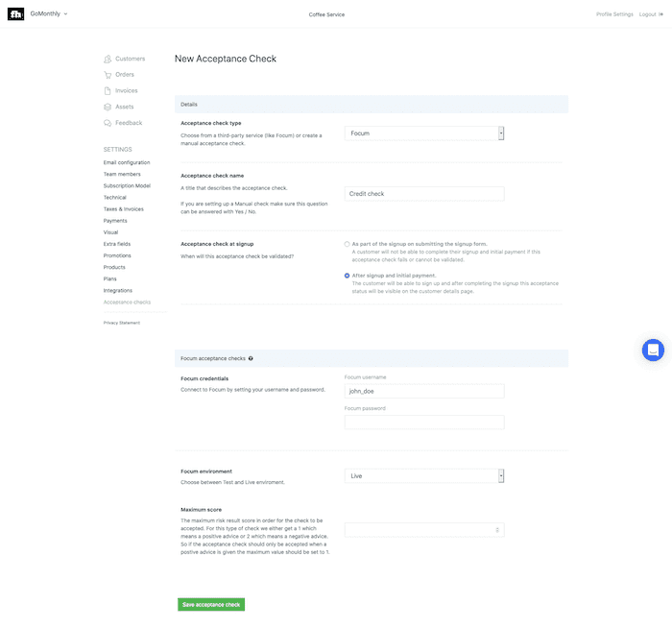672x629 pixels.
Task: Navigate to Assets
Action: point(124,107)
